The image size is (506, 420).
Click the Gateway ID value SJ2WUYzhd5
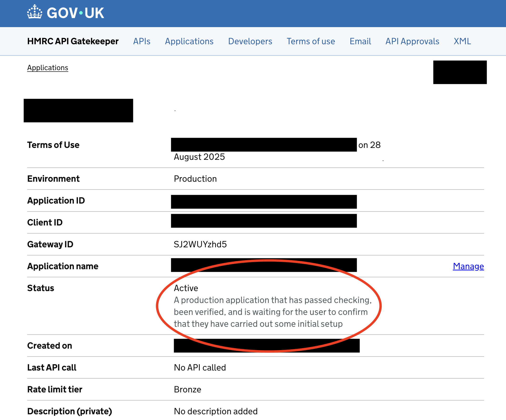click(200, 244)
